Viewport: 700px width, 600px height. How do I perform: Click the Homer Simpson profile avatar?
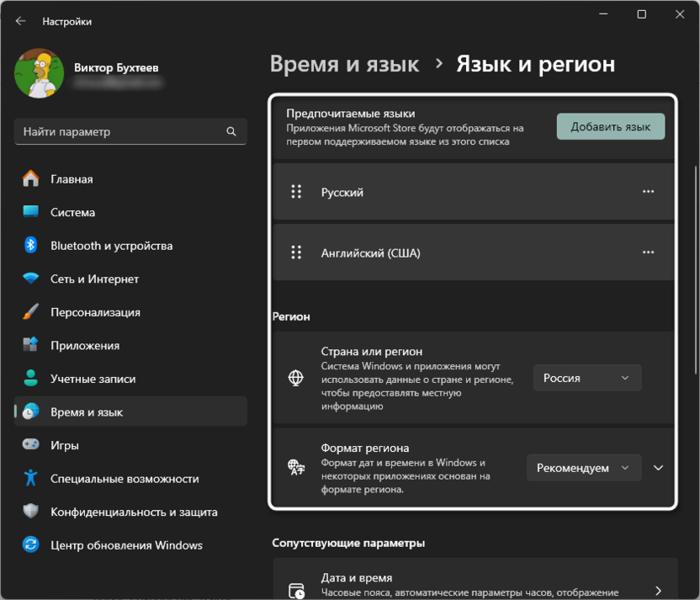tap(39, 73)
